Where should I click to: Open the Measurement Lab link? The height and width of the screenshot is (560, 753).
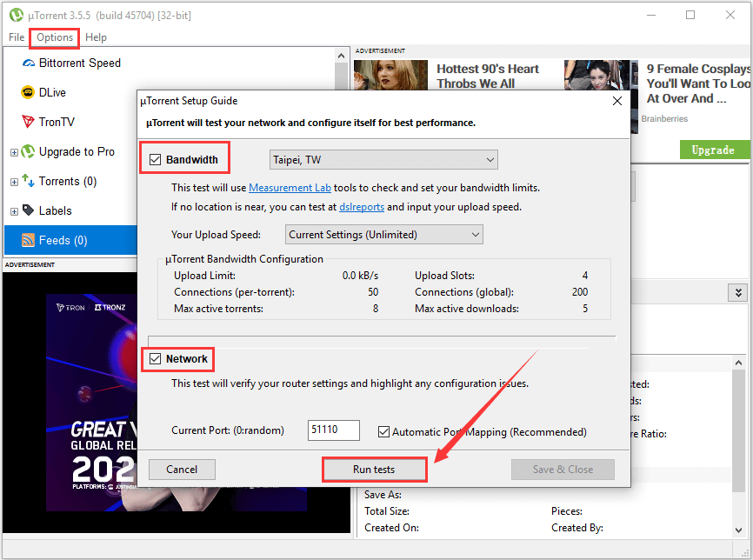click(x=290, y=188)
